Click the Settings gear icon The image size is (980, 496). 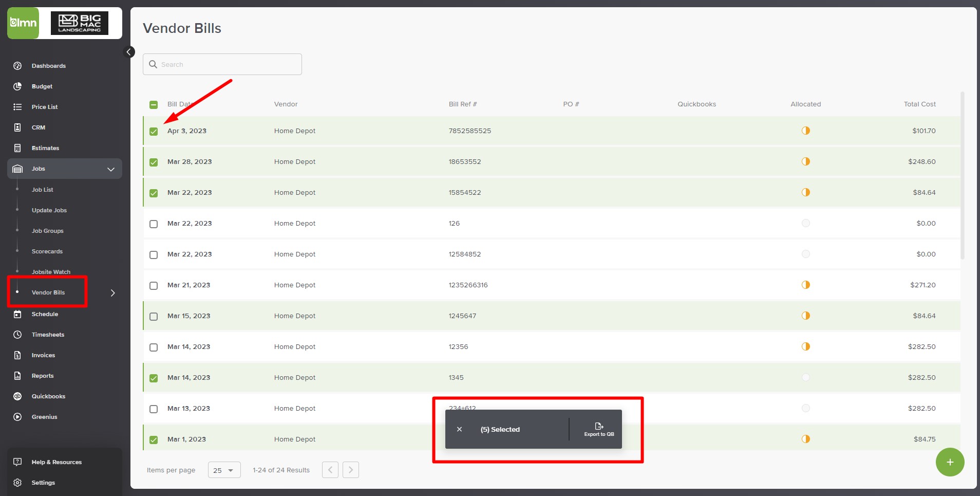click(17, 483)
